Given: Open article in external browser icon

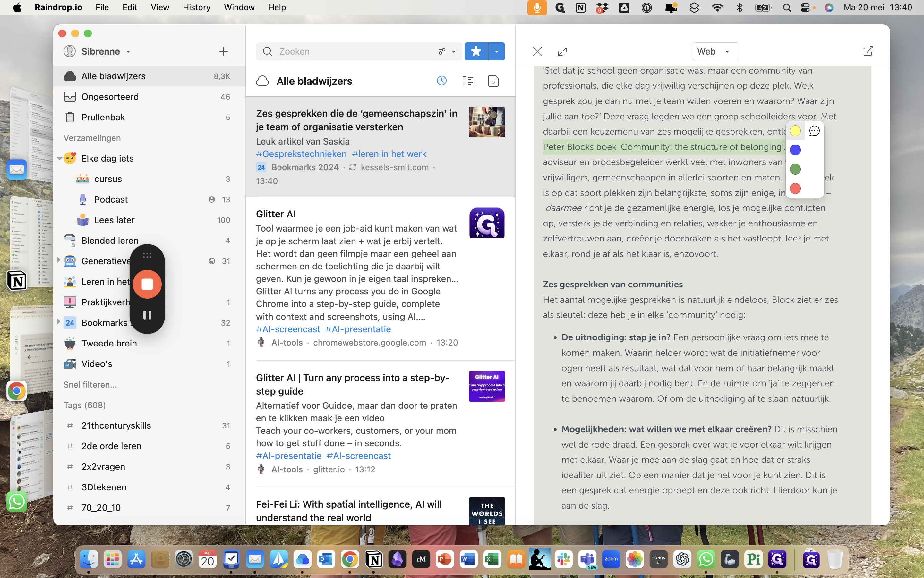Looking at the screenshot, I should (868, 51).
